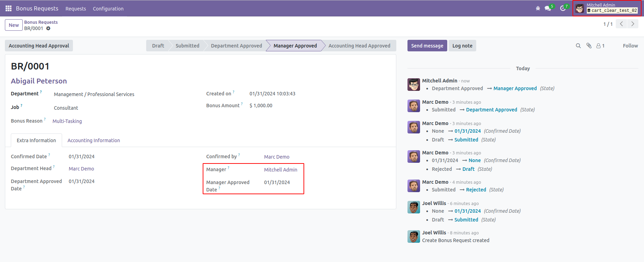Show followers list icon

point(600,46)
